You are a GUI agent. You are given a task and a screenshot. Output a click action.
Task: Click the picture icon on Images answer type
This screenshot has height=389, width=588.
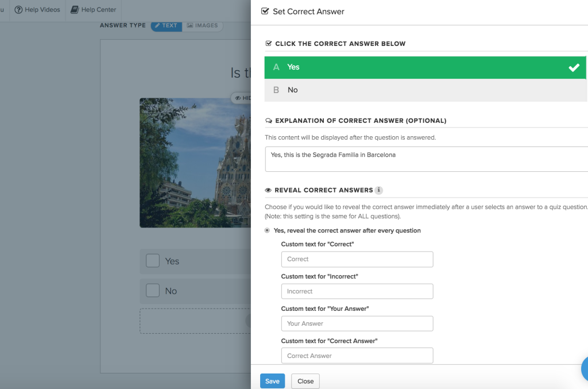pyautogui.click(x=189, y=25)
